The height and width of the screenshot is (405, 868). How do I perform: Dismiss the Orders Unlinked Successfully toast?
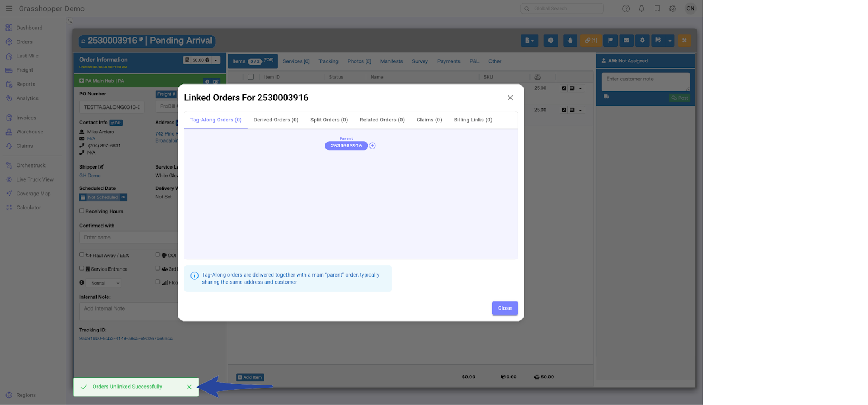point(189,387)
